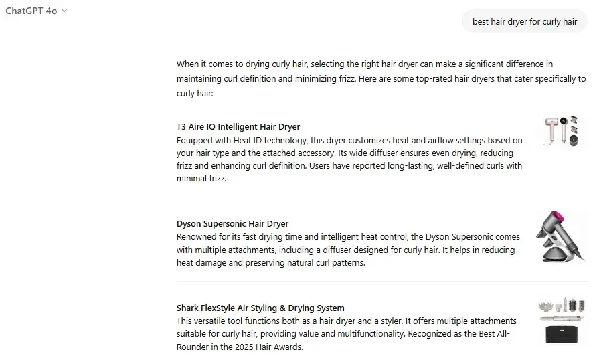The width and height of the screenshot is (595, 364).
Task: Expand the chevron beside ChatGPT 4o
Action: click(x=64, y=11)
